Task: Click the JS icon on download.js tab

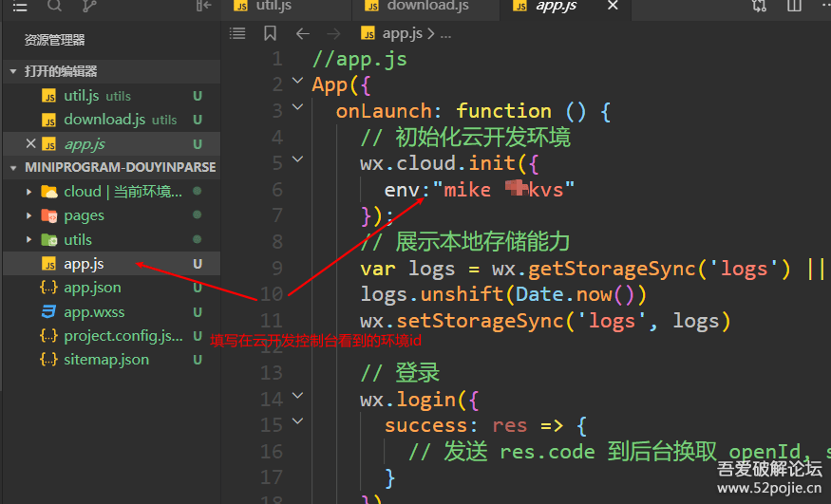Action: coord(372,6)
